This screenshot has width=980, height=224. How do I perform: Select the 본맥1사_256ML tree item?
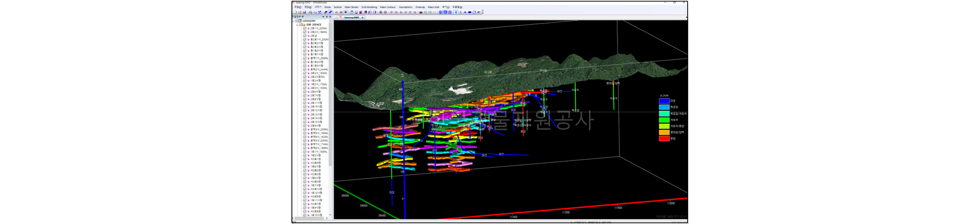319,58
